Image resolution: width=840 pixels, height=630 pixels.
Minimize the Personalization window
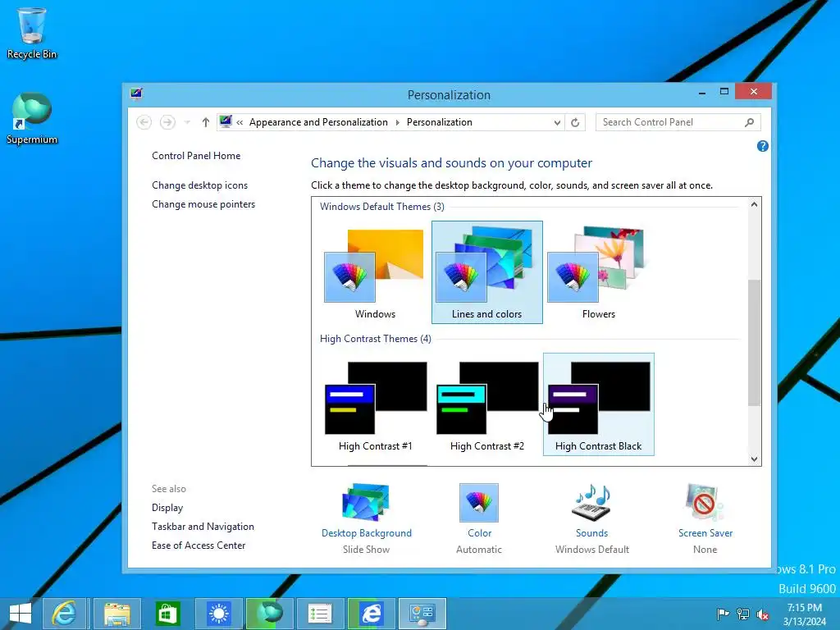pyautogui.click(x=702, y=92)
